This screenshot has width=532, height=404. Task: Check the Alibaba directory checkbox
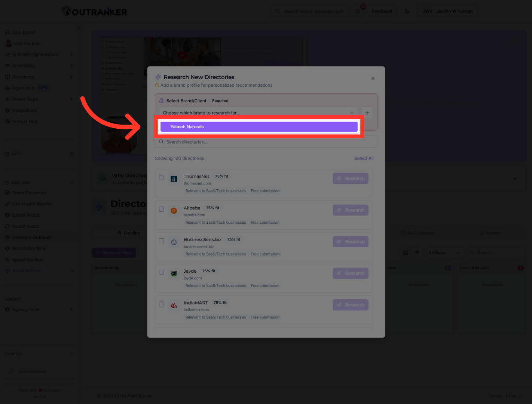point(162,209)
